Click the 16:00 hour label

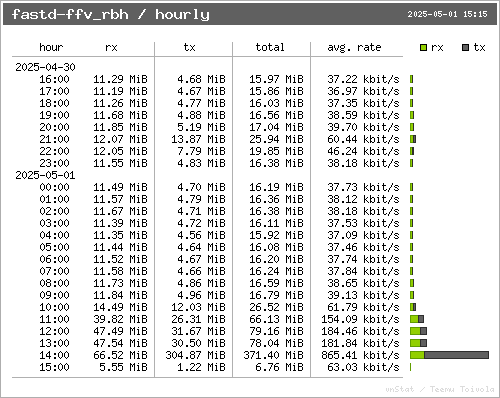tap(54, 79)
